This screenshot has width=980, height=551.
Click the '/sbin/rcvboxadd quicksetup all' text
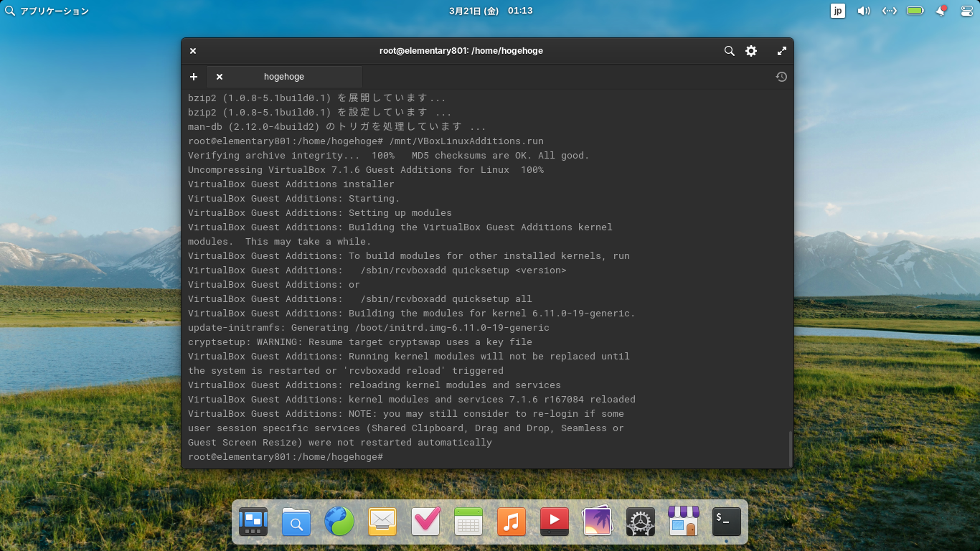point(446,299)
